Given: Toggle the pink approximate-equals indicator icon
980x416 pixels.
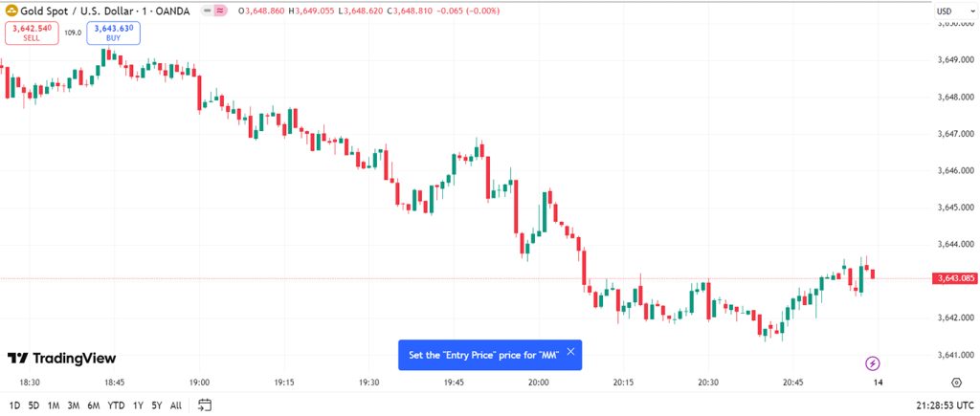Looking at the screenshot, I should (x=220, y=11).
